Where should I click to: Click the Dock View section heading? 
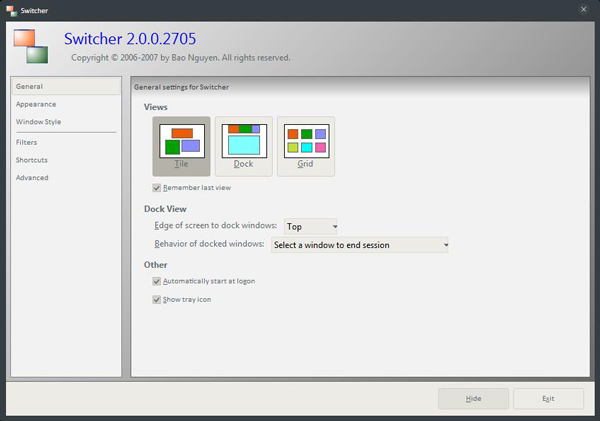(165, 209)
